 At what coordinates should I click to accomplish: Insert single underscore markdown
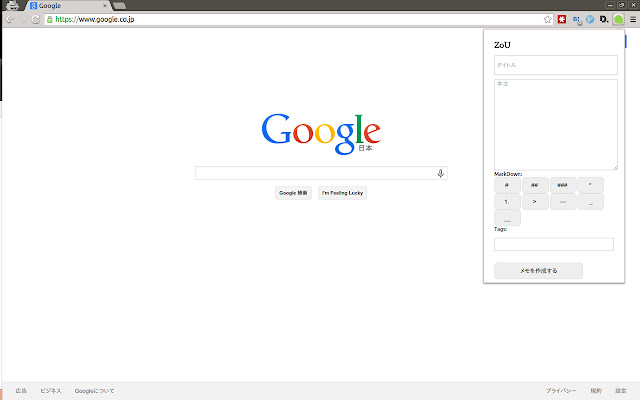click(x=590, y=202)
